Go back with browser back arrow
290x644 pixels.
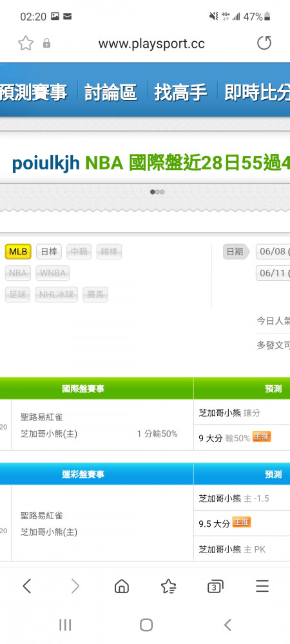click(x=27, y=586)
